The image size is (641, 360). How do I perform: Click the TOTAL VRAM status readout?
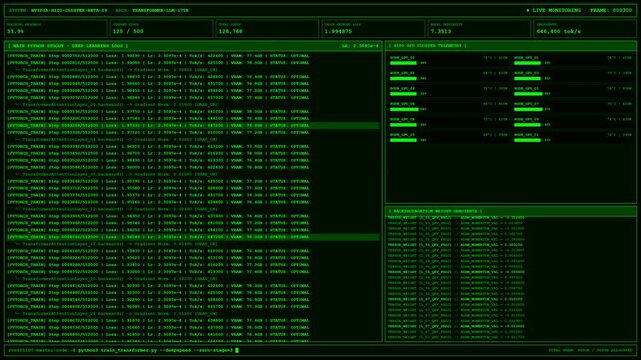[590, 350]
